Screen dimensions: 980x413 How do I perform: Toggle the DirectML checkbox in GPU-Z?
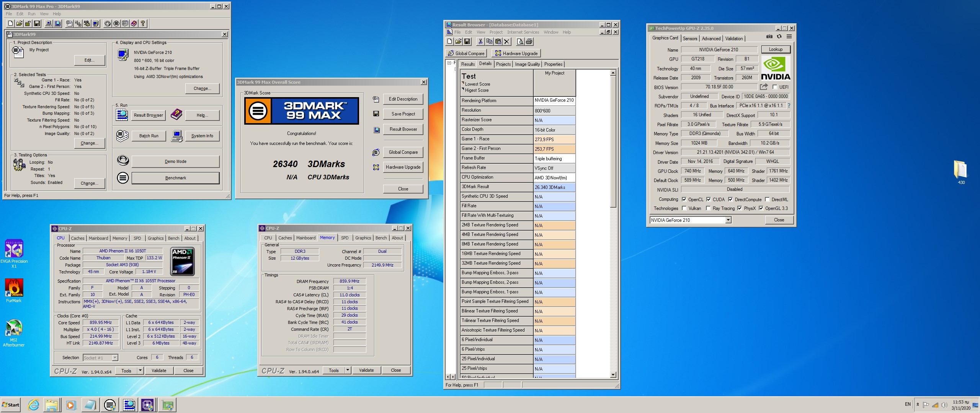tap(767, 199)
